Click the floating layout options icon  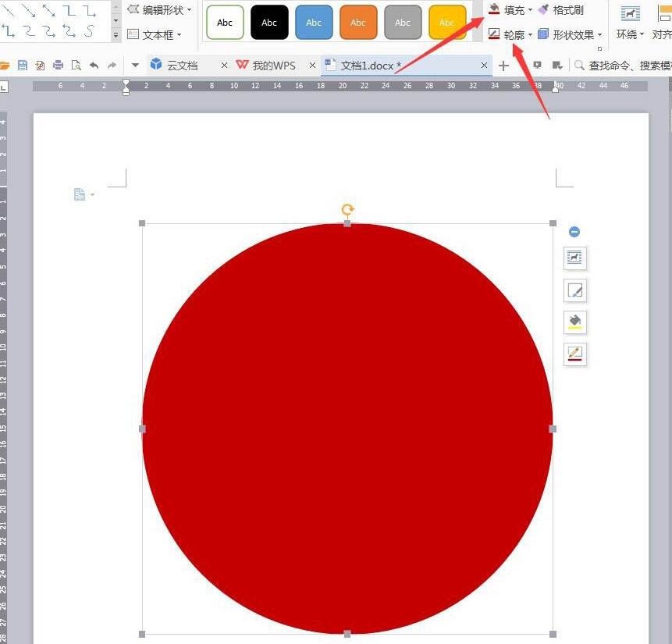[574, 258]
